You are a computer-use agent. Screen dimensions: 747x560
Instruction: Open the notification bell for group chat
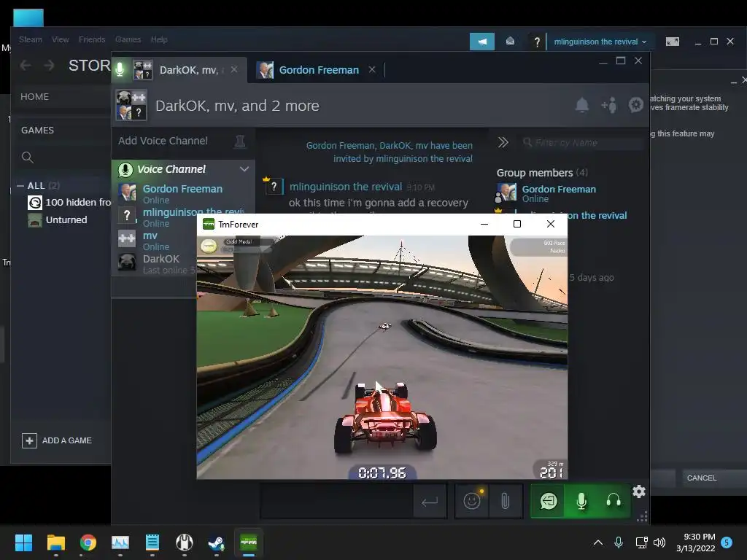pyautogui.click(x=581, y=105)
